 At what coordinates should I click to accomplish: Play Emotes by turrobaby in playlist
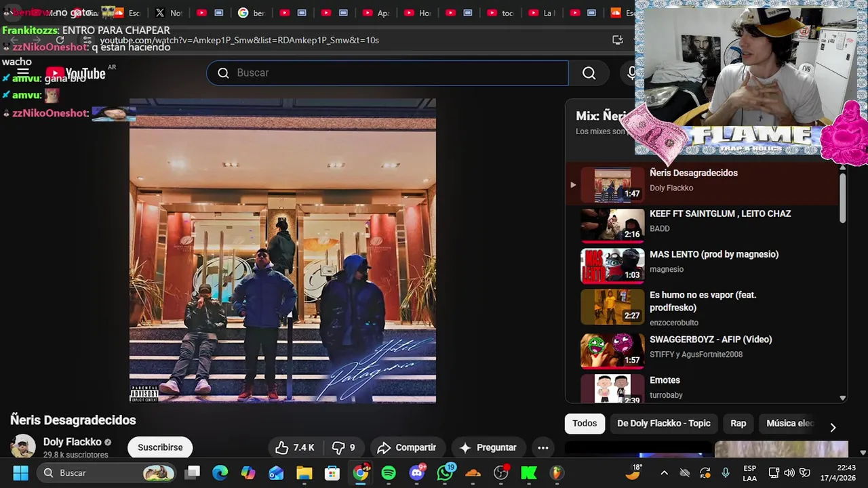[x=703, y=387]
